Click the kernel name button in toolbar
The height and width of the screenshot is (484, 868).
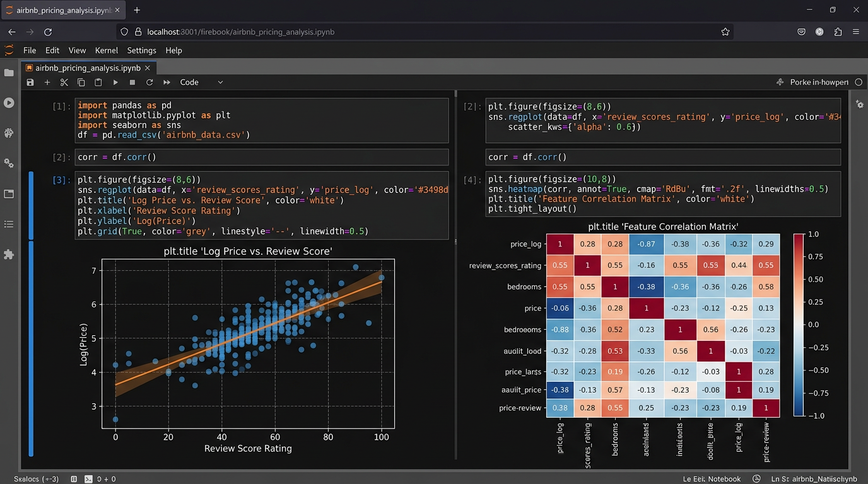point(818,83)
